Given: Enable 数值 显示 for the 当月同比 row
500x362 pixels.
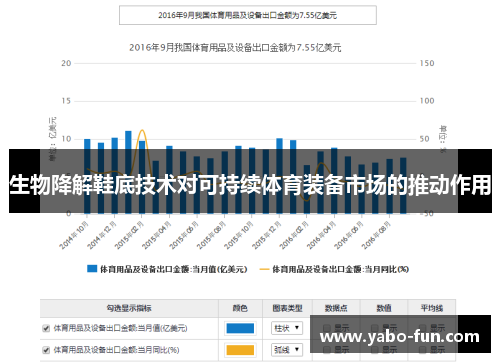Looking at the screenshot, I should [375, 350].
